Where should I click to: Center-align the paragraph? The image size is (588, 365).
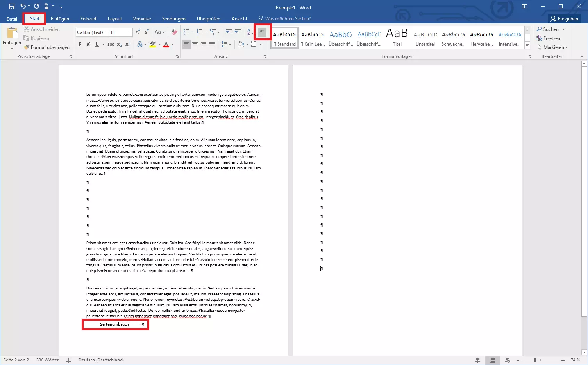tap(195, 44)
